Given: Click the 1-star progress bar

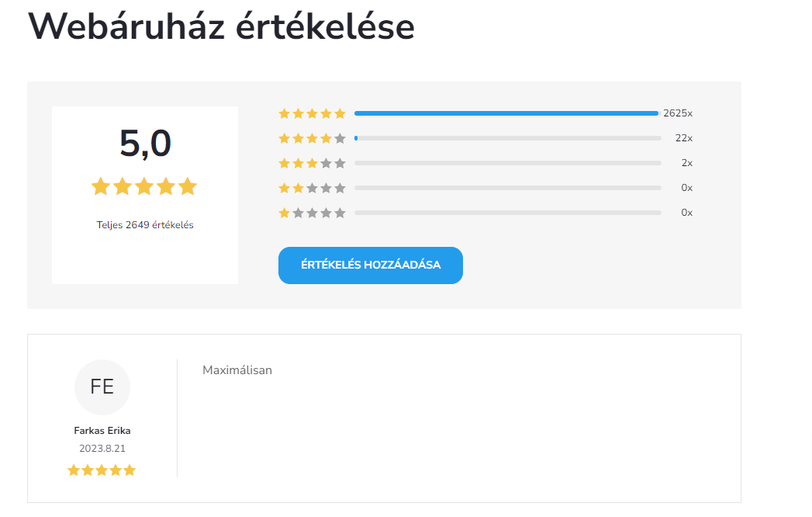Looking at the screenshot, I should click(x=508, y=213).
